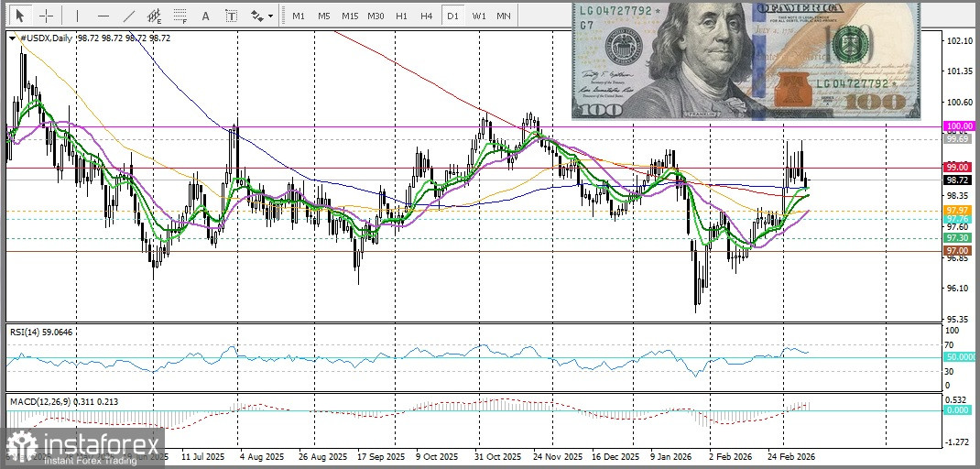Switch to the M1 timeframe

click(299, 16)
